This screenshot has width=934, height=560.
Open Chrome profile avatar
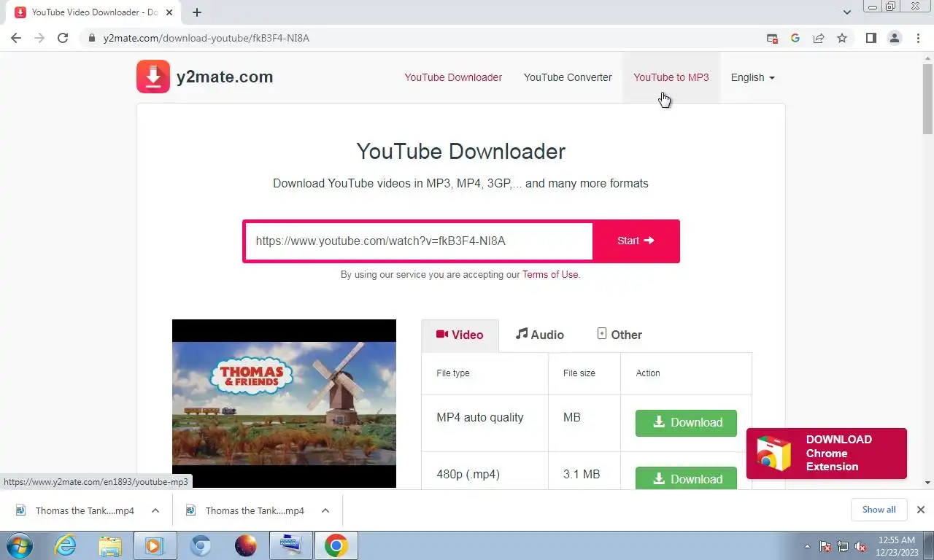point(895,38)
